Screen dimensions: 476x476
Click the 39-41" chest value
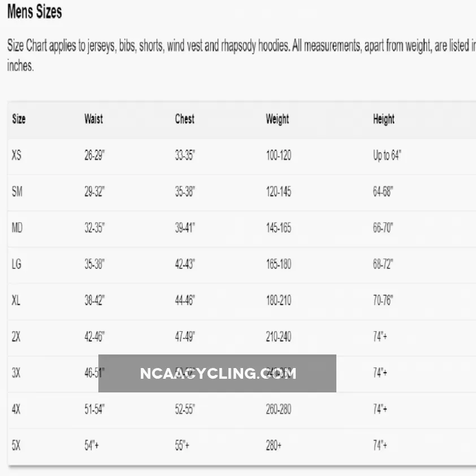click(x=185, y=228)
